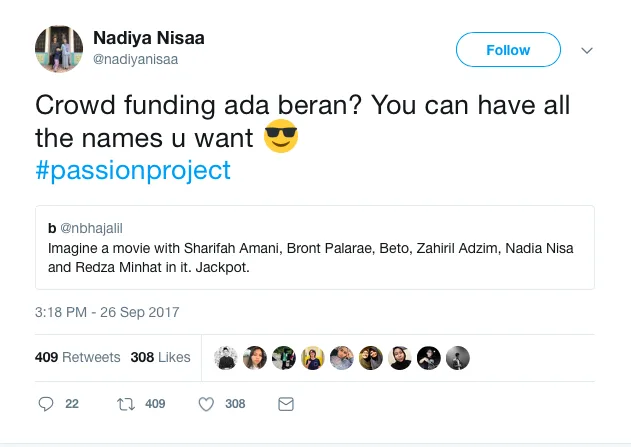This screenshot has width=631, height=447.
Task: Open Nadiya Nisaa's profile picture
Action: [x=58, y=49]
